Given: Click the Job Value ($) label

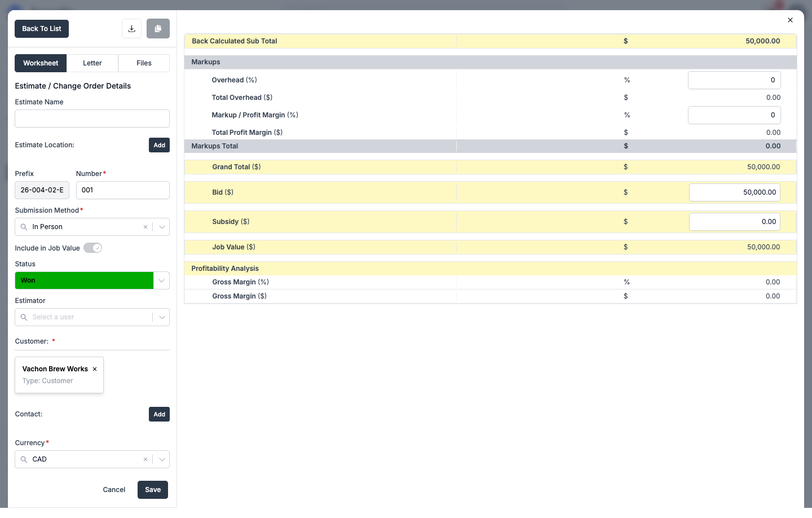Looking at the screenshot, I should [233, 247].
